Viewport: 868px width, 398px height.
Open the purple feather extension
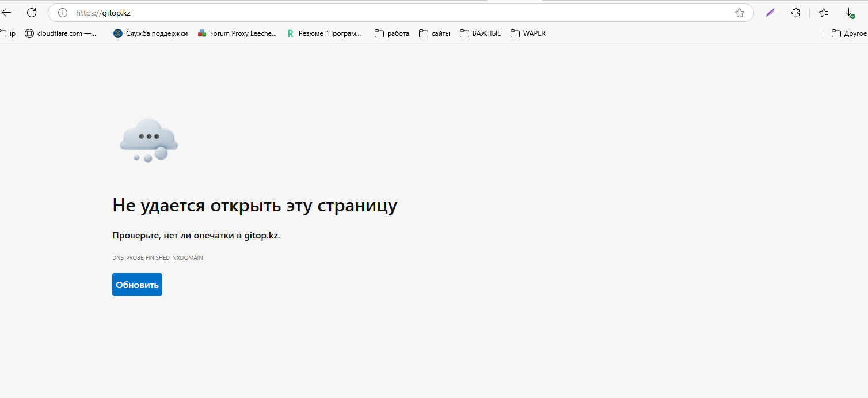click(770, 13)
